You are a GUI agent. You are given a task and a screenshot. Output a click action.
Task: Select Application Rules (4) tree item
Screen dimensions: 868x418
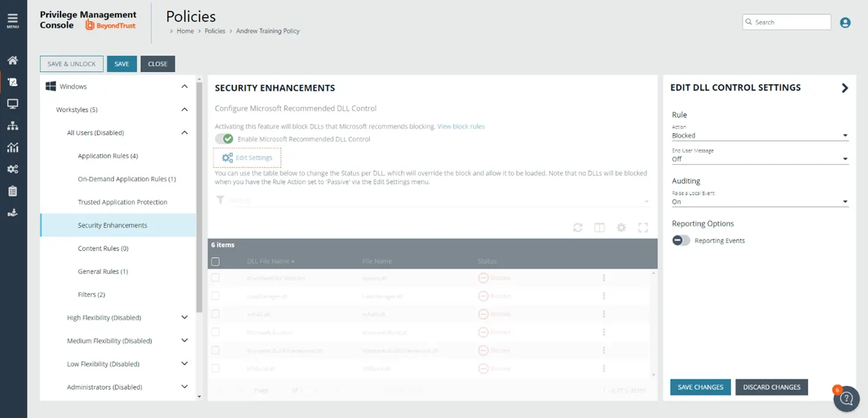click(x=108, y=156)
